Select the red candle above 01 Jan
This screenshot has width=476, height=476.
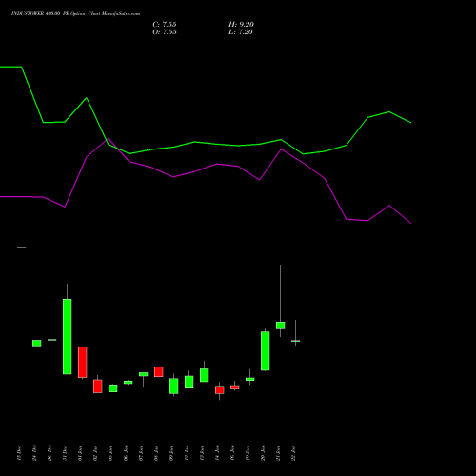(x=83, y=362)
